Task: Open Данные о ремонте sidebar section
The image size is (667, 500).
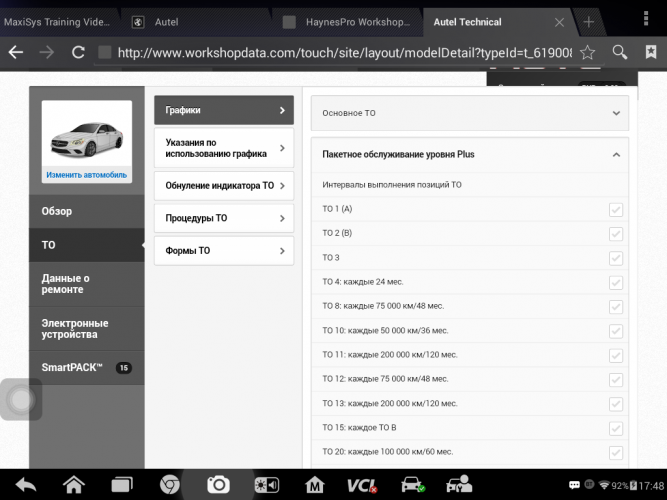Action: pyautogui.click(x=87, y=284)
